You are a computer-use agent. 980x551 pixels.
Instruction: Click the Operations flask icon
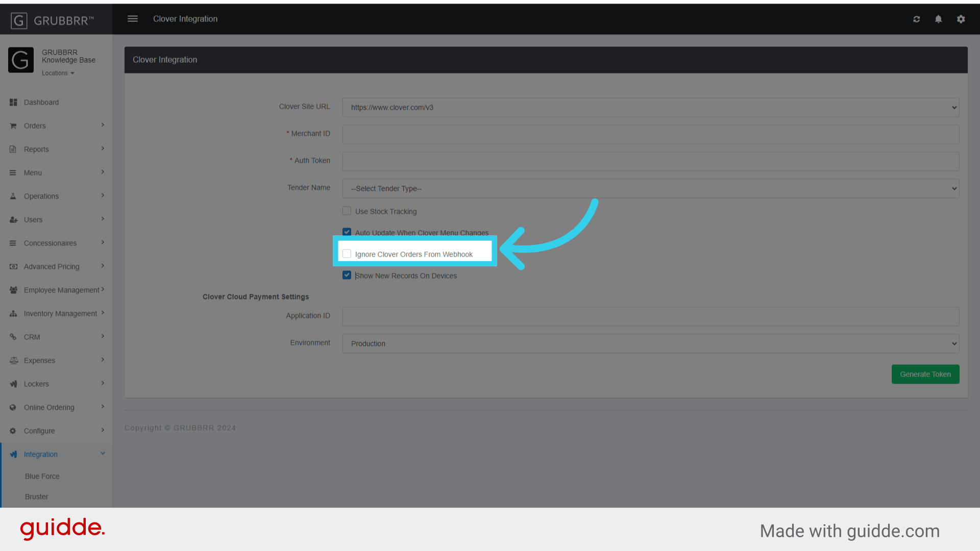coord(13,196)
